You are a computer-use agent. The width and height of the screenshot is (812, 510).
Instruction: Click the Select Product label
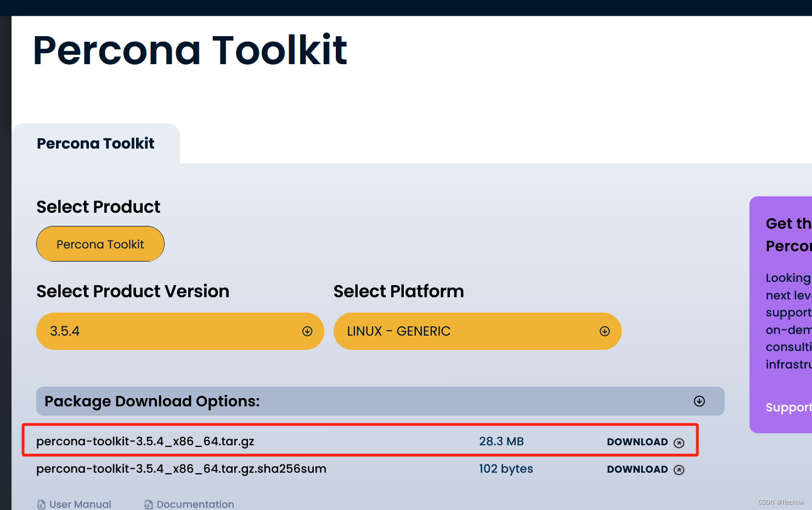[x=98, y=207]
